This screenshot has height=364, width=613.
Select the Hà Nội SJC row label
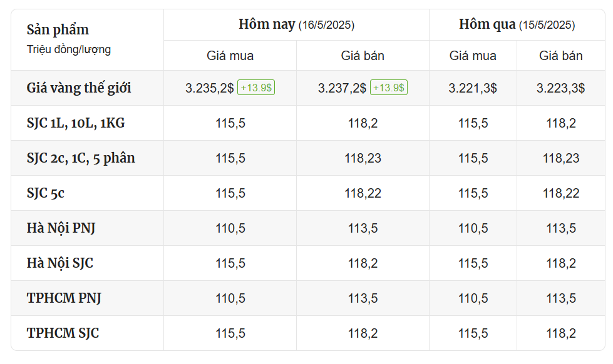pos(60,263)
